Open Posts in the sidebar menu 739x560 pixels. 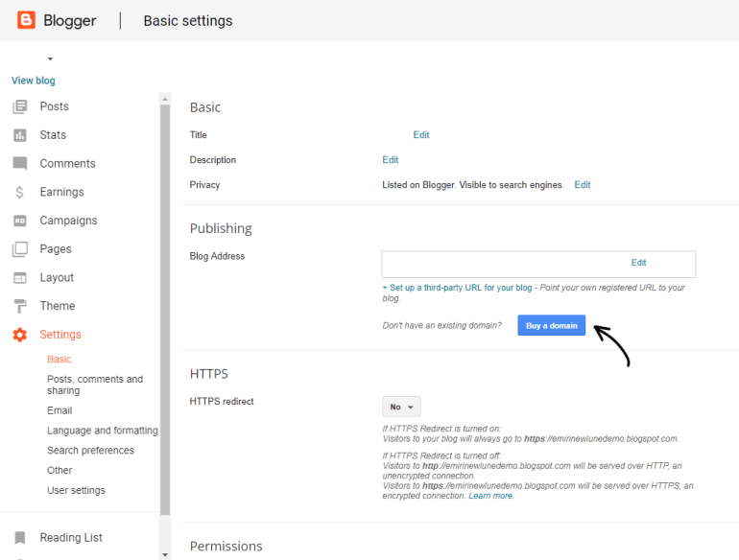pos(54,106)
